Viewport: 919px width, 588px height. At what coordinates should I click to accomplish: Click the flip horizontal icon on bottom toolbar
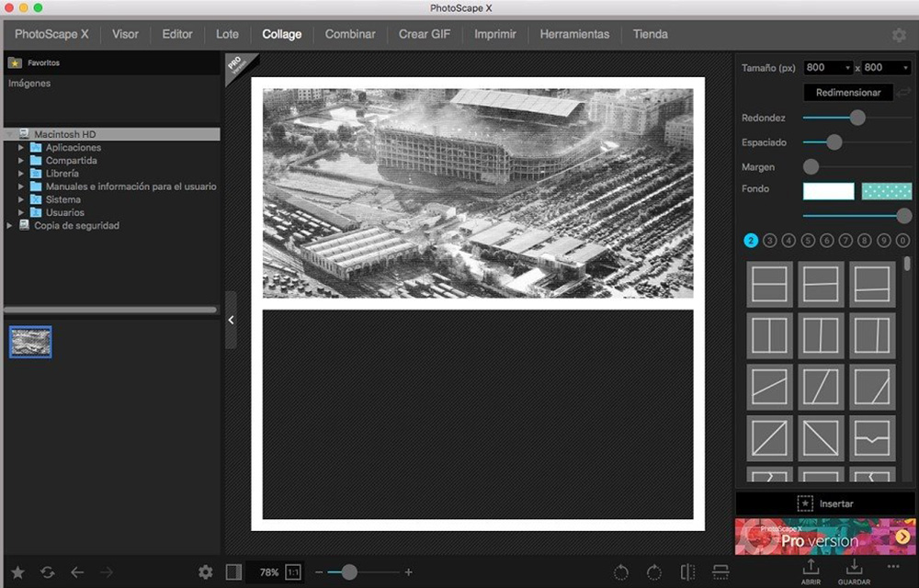(687, 571)
